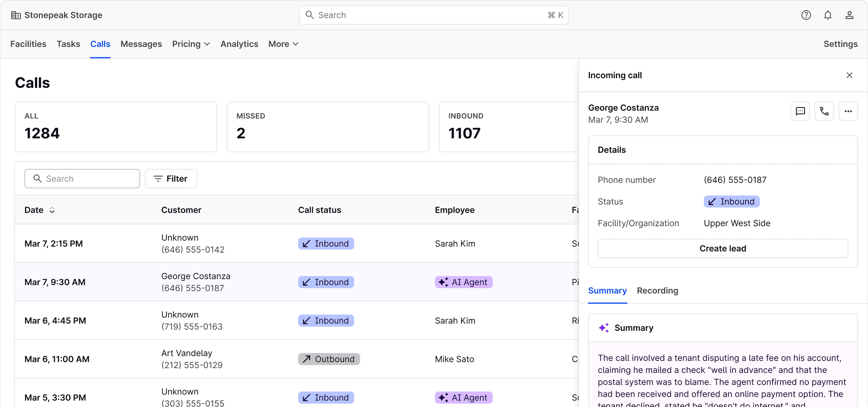
Task: Open the user account profile icon
Action: 849,15
